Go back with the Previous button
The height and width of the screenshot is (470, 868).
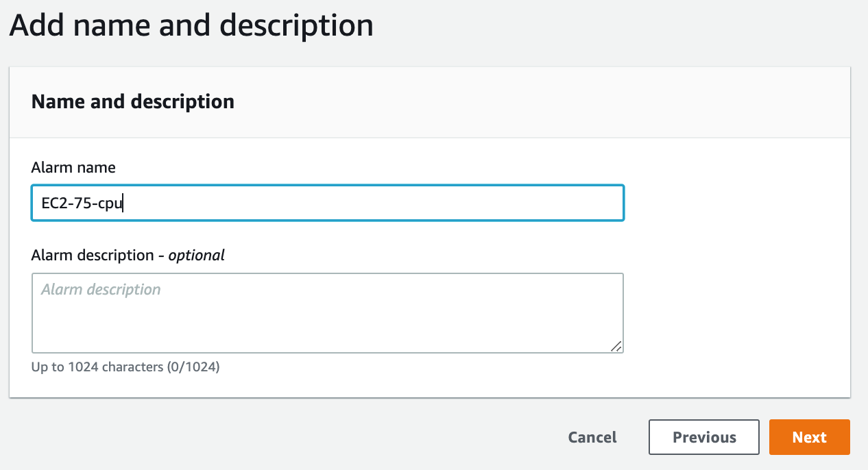coord(704,437)
